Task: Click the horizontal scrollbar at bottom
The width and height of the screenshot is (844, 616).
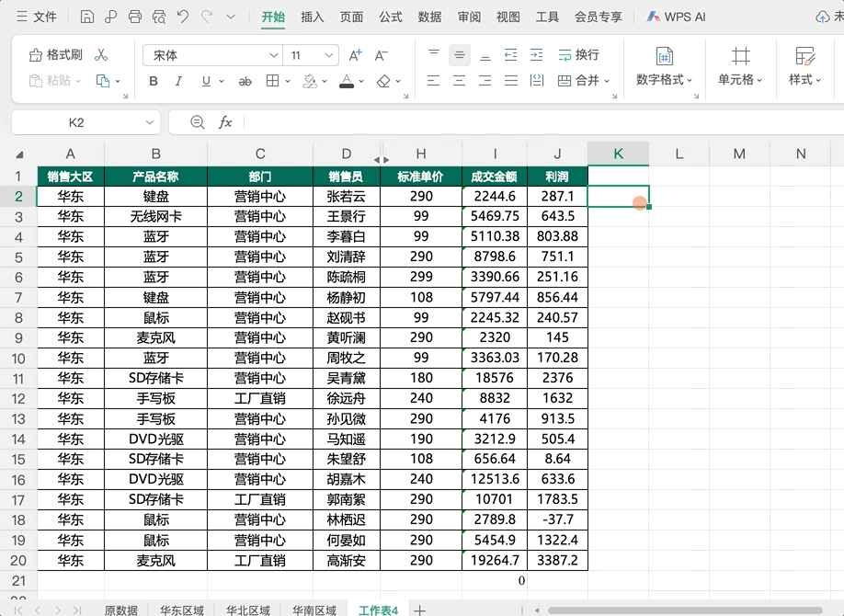Action: pyautogui.click(x=685, y=610)
